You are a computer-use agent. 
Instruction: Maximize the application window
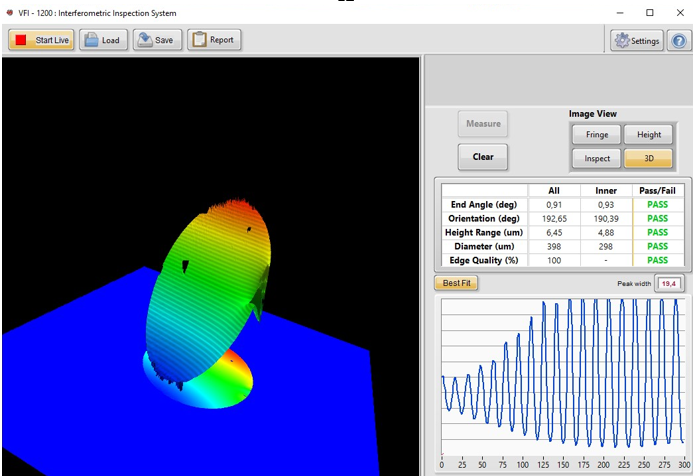[x=649, y=13]
